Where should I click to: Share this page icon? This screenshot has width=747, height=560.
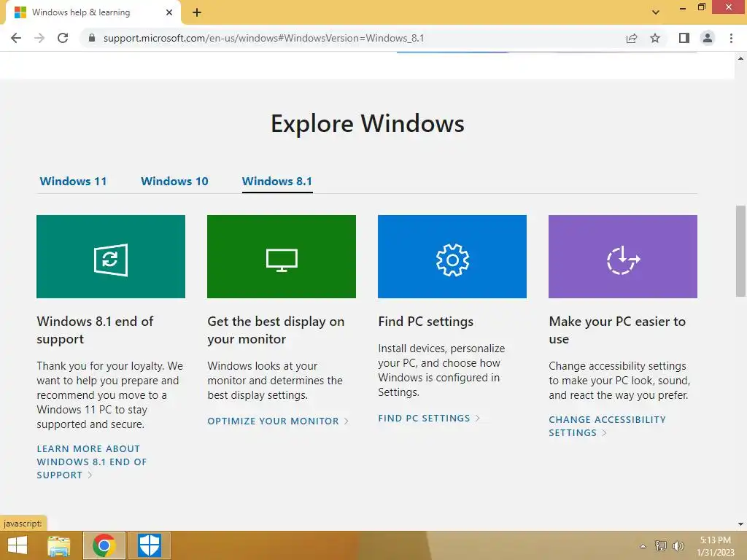coord(632,38)
